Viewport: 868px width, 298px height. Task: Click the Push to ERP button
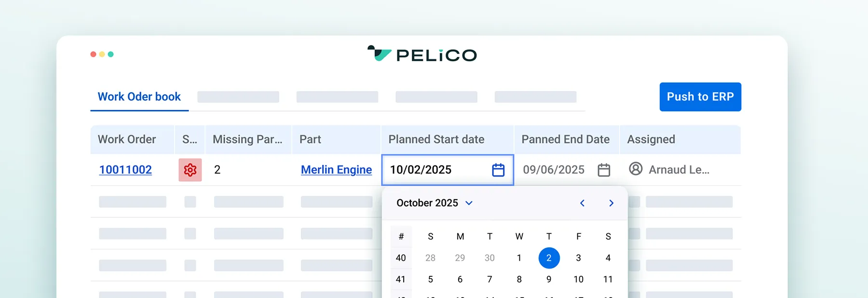click(700, 97)
